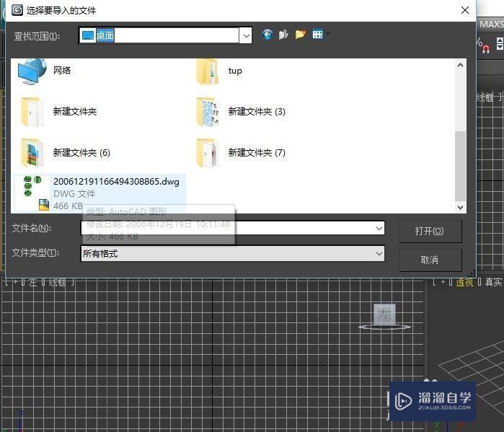Screen dimensions: 504x432
Task: Select the tup folder
Action: tap(219, 71)
